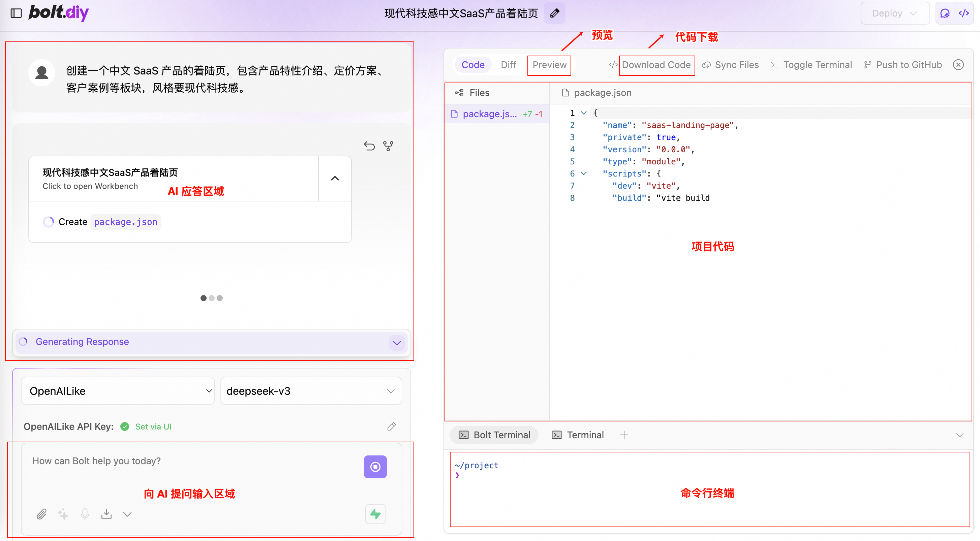
Task: Select the Bolt Terminal tab
Action: tap(494, 435)
